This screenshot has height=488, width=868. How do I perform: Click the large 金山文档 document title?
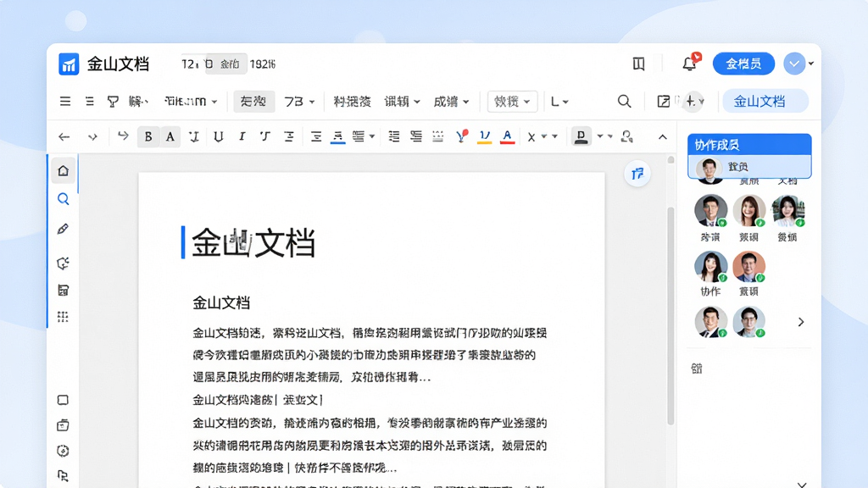253,242
